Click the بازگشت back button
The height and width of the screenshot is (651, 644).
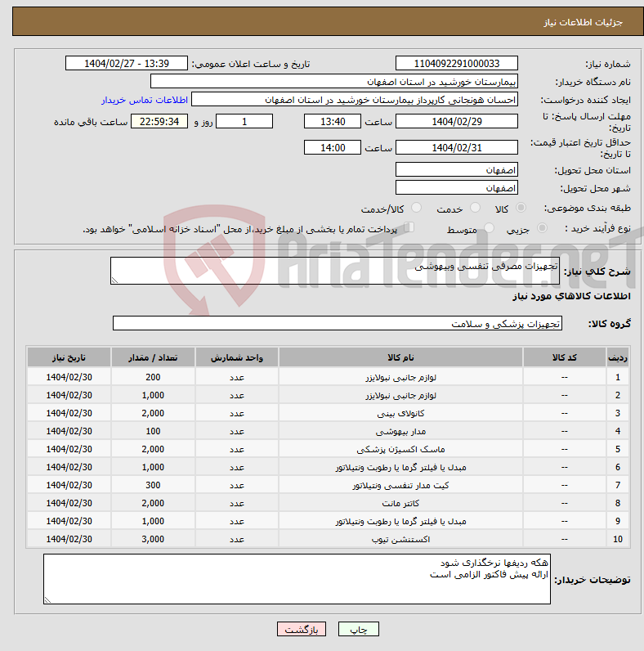[x=302, y=629]
